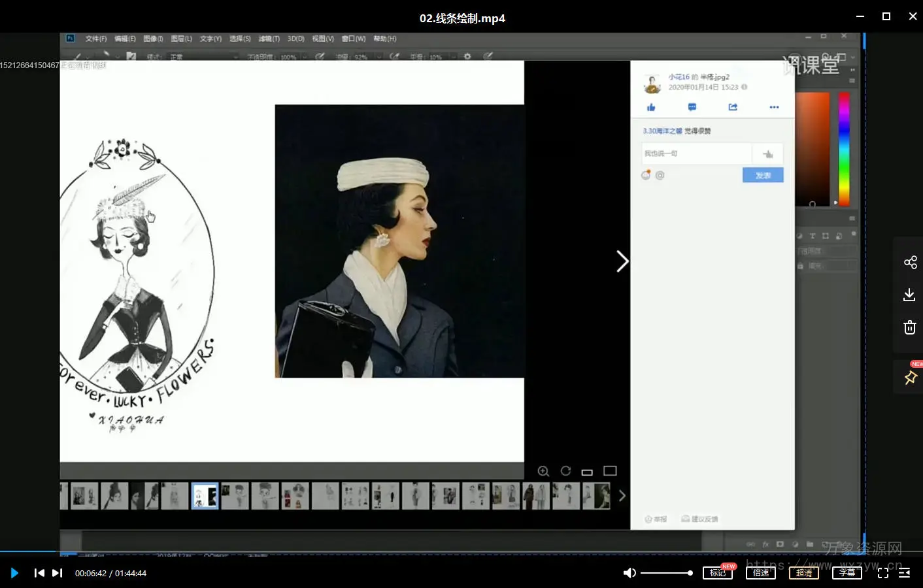
Task: Open the 滤镜(T) filter menu
Action: point(269,39)
